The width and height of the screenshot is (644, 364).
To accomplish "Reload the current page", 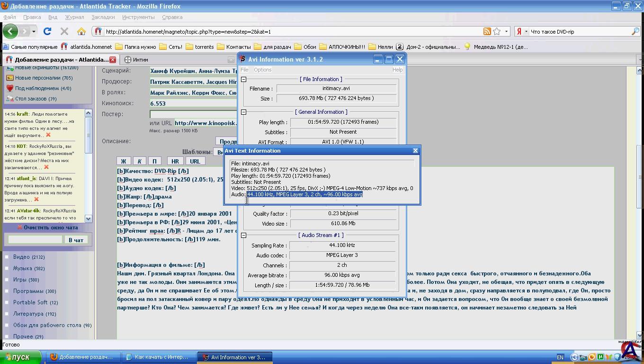I will 47,31.
